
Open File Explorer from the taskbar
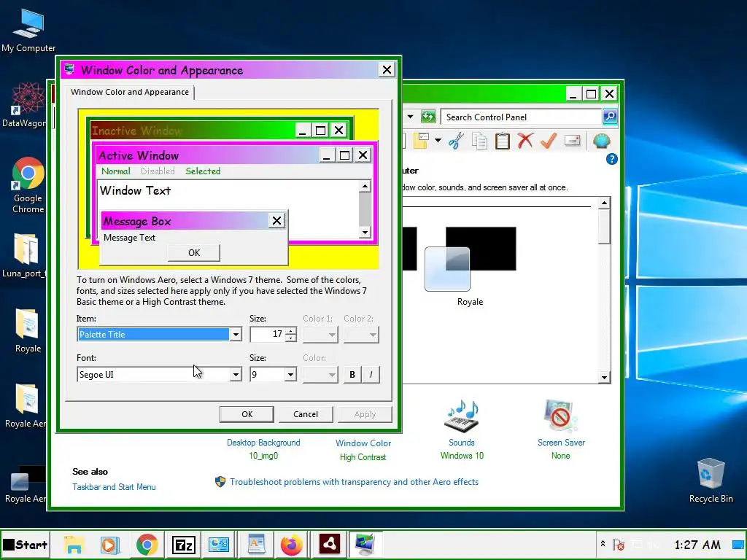coord(74,544)
